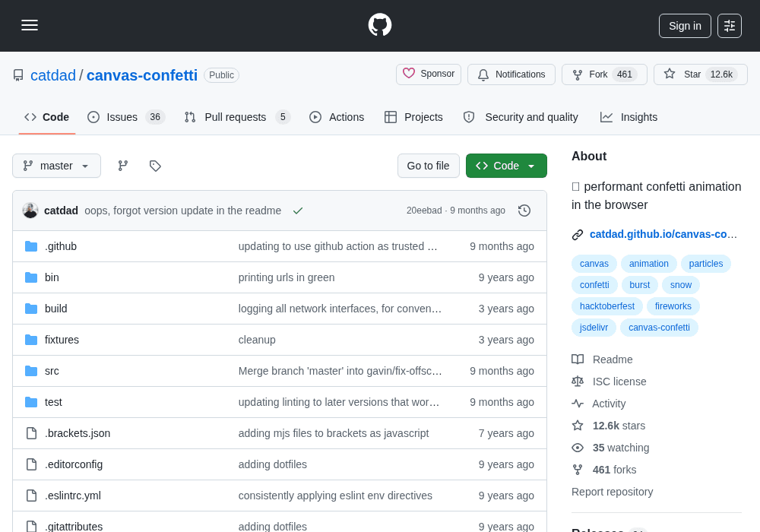Open the Actions tab
The width and height of the screenshot is (760, 532).
(337, 117)
